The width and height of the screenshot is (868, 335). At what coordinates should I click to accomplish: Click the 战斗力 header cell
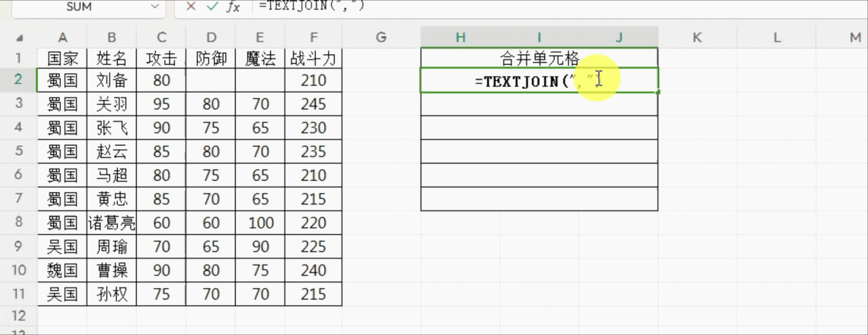[x=313, y=58]
